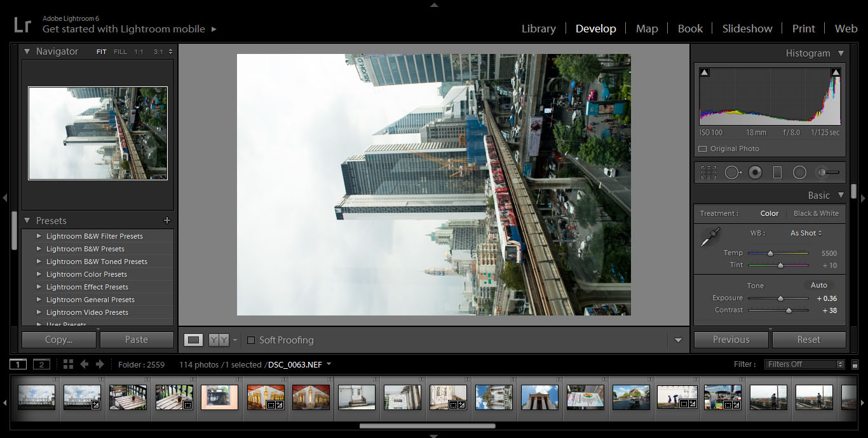The image size is (868, 438).
Task: Select the Radial Filter tool
Action: click(799, 171)
